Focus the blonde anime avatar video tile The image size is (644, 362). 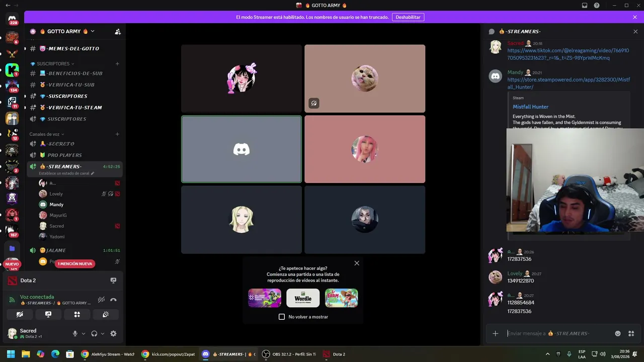click(242, 220)
